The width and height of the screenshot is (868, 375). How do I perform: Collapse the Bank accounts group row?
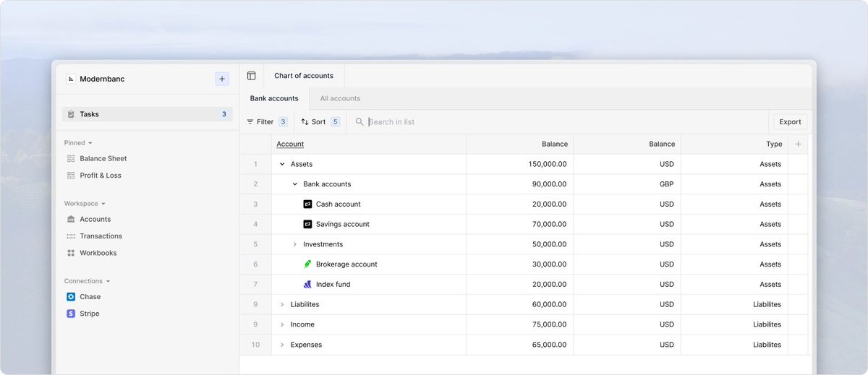(295, 184)
